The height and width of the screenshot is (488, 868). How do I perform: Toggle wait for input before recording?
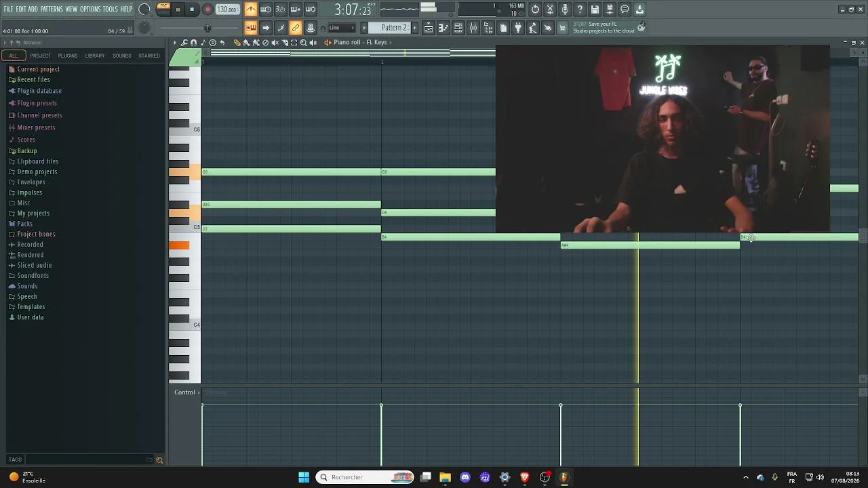point(266,9)
